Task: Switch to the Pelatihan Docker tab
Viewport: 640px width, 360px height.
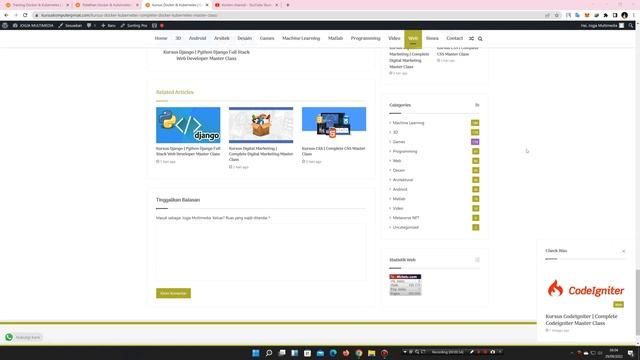Action: pyautogui.click(x=107, y=5)
